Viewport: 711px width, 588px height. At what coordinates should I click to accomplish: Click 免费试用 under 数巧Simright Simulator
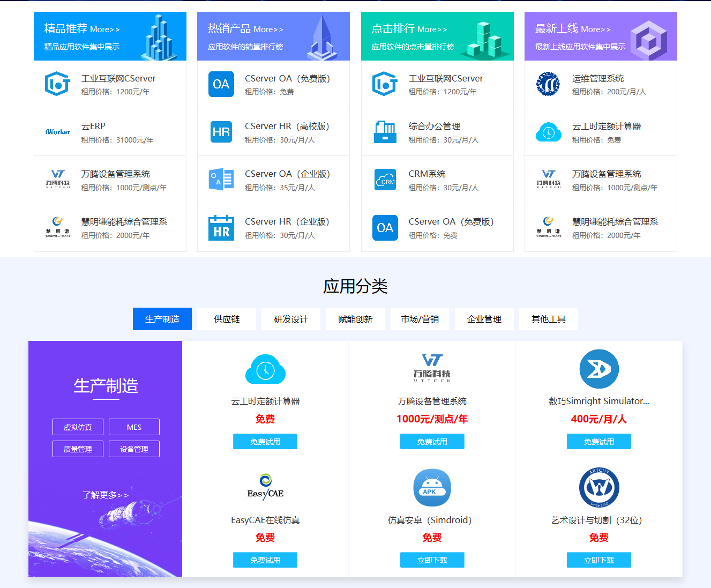tap(599, 442)
